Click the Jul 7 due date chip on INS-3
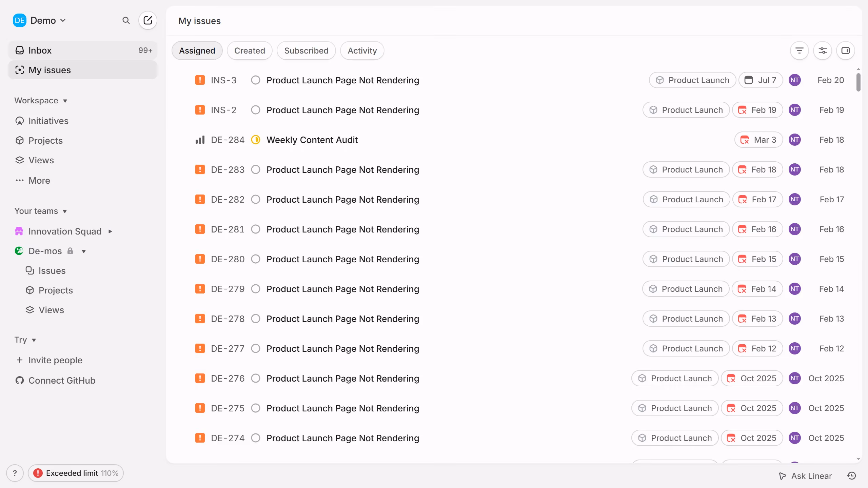The image size is (868, 488). (x=761, y=80)
